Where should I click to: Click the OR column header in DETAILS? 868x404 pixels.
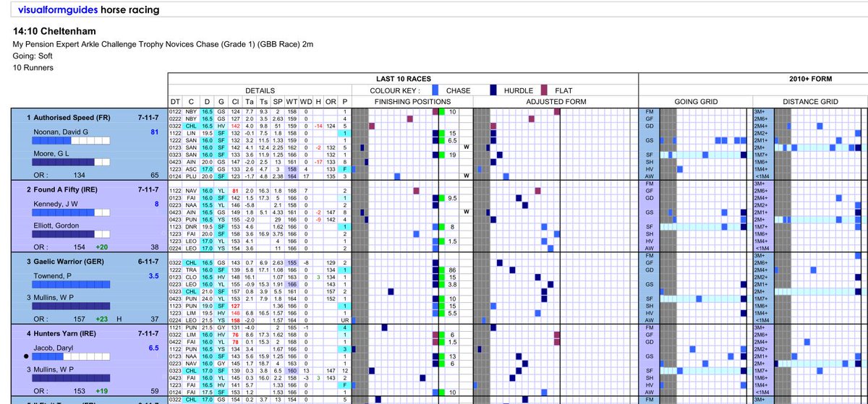pos(332,102)
